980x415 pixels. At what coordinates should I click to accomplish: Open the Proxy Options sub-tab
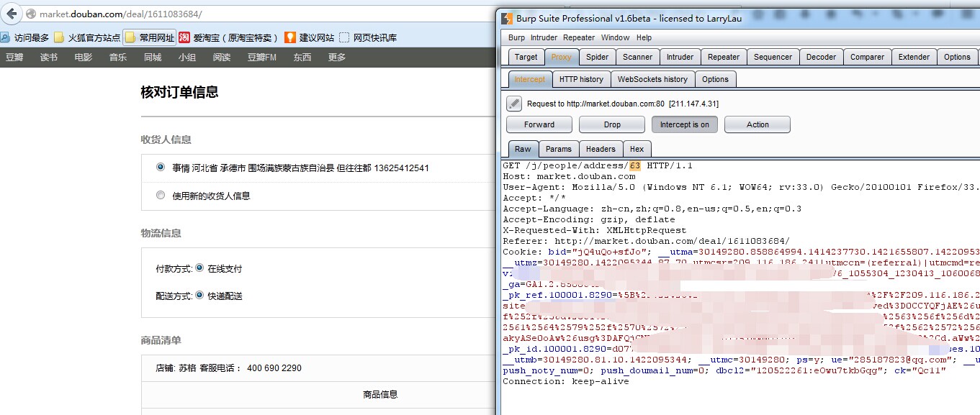click(x=715, y=79)
